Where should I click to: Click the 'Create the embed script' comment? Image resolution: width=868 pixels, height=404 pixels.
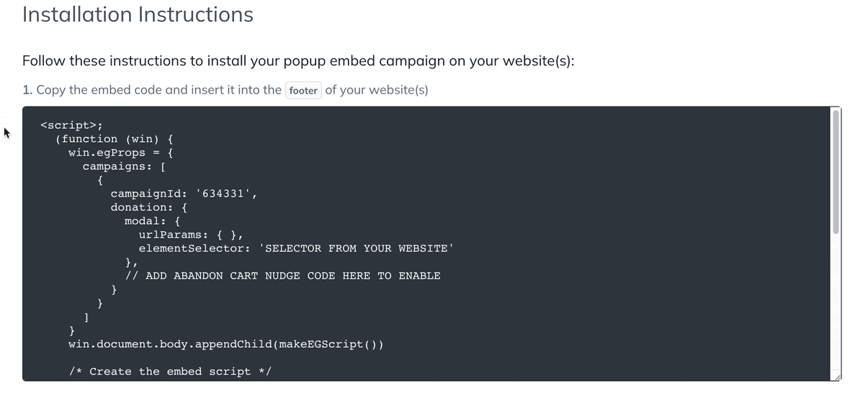(170, 372)
